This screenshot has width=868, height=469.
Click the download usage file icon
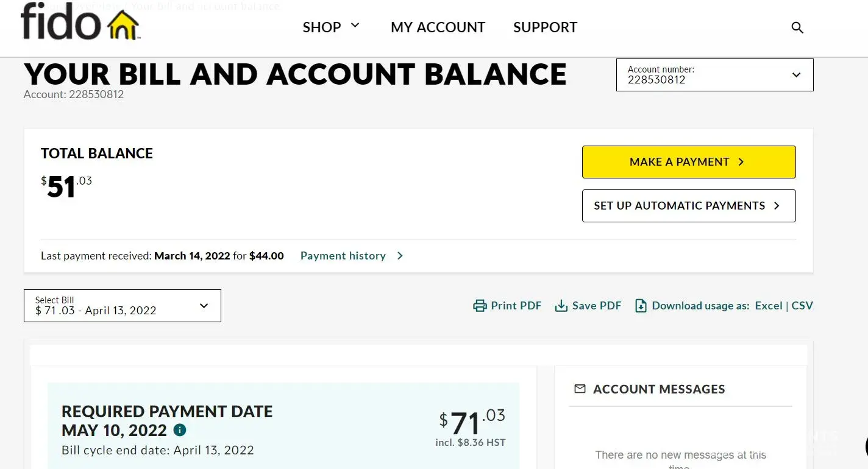pyautogui.click(x=641, y=306)
